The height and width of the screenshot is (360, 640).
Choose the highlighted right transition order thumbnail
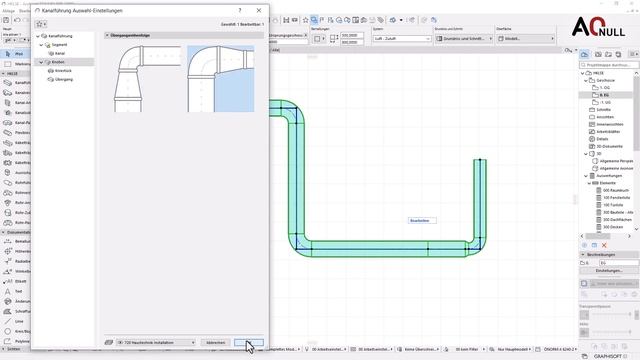221,79
